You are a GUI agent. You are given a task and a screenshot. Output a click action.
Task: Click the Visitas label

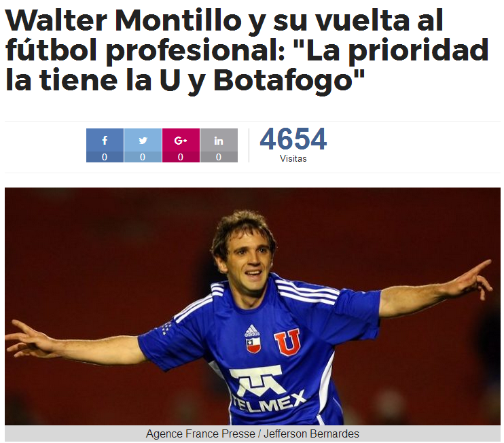click(x=293, y=158)
